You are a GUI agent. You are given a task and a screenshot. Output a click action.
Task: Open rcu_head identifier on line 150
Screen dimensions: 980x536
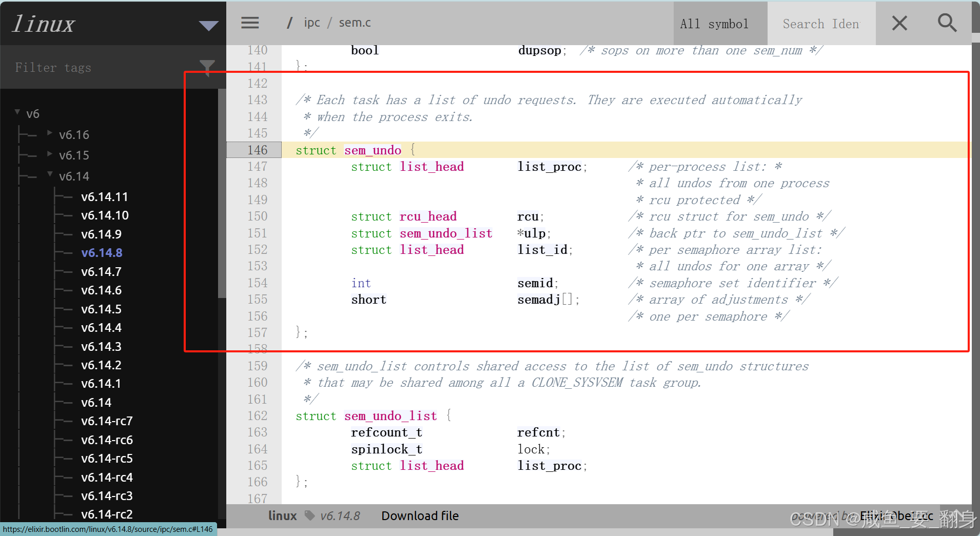click(428, 216)
